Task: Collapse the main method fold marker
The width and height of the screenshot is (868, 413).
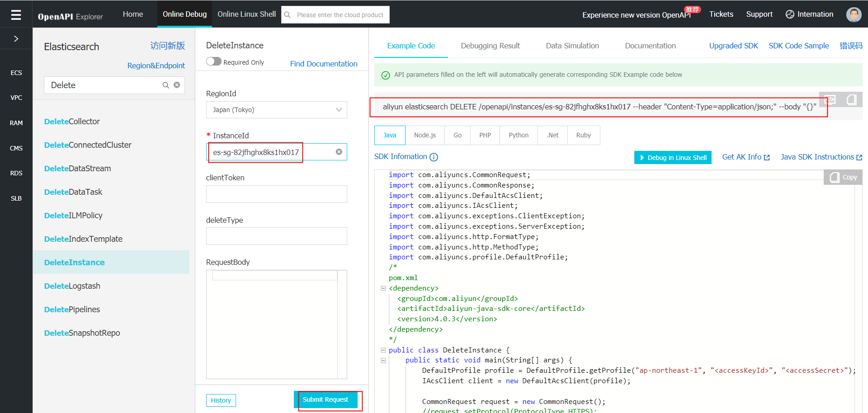Action: coord(383,361)
